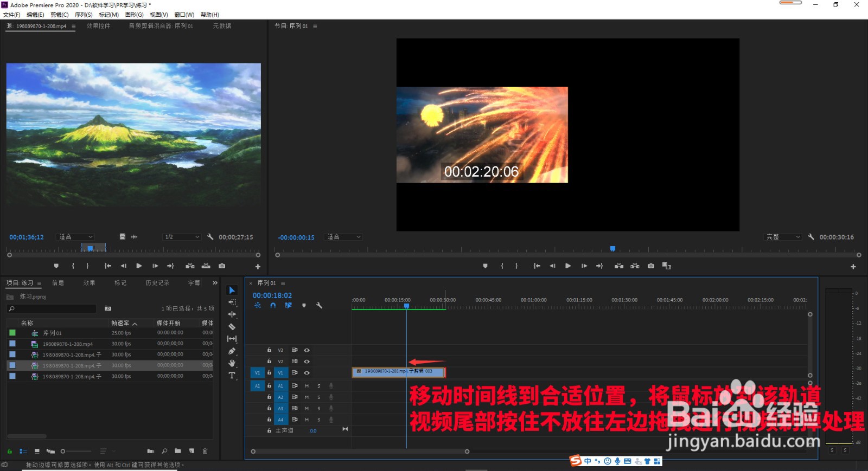868x471 pixels.
Task: Select the Slip tool
Action: point(232,339)
